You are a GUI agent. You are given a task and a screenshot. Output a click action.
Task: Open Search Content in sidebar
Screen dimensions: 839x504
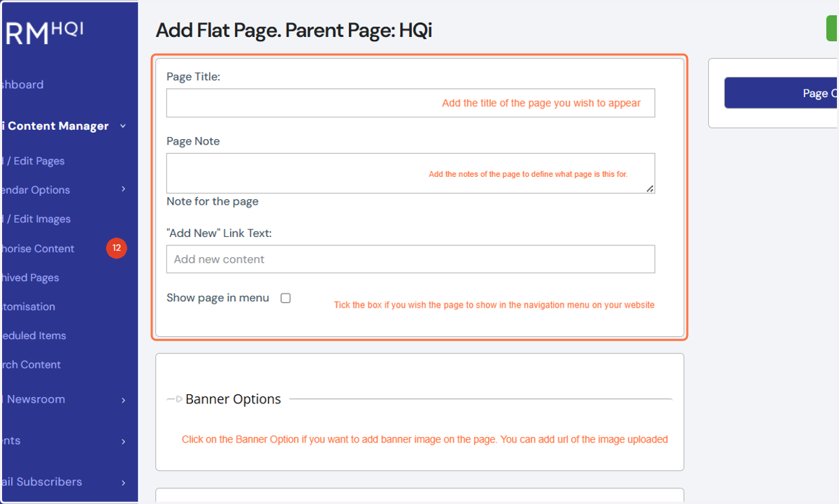point(31,364)
